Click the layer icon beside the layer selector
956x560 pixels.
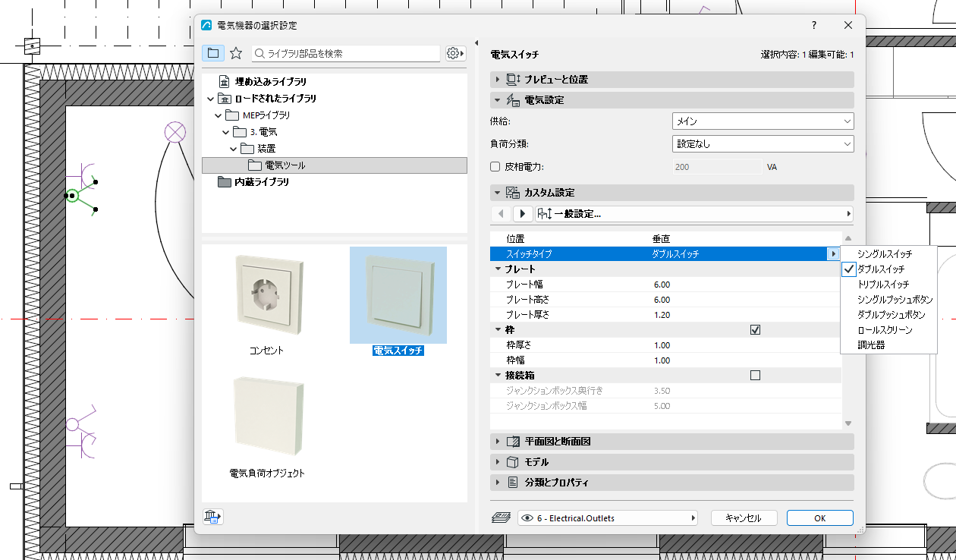pyautogui.click(x=500, y=518)
